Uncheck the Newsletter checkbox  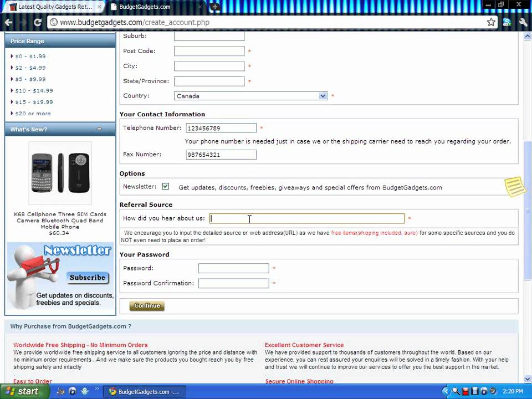point(165,186)
